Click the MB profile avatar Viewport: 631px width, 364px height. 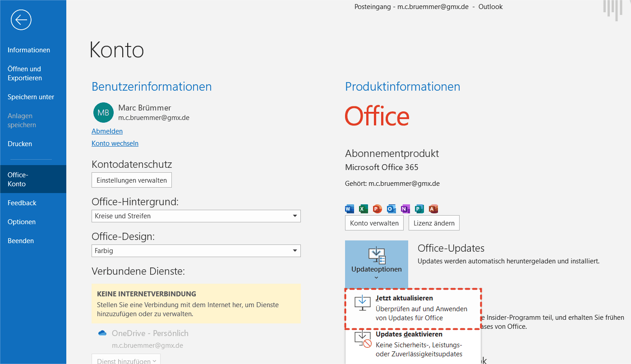(103, 112)
